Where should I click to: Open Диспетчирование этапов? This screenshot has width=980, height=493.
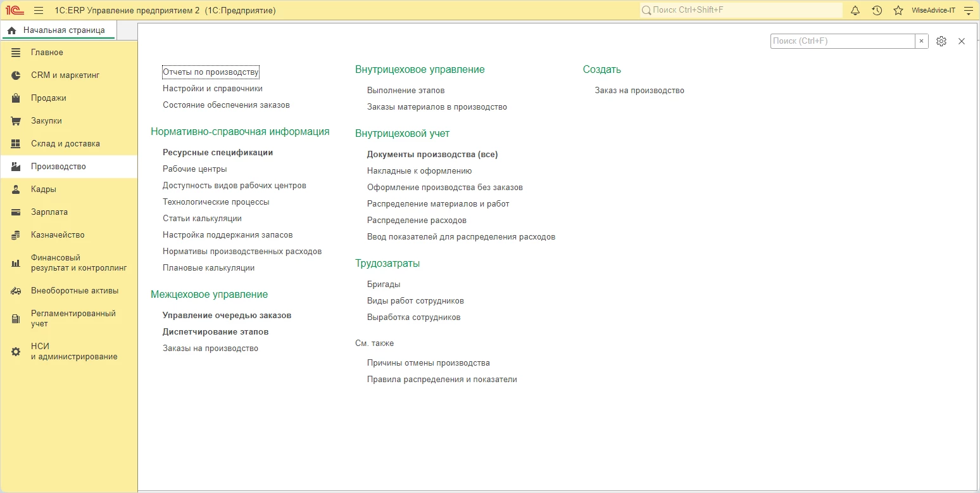pyautogui.click(x=216, y=332)
